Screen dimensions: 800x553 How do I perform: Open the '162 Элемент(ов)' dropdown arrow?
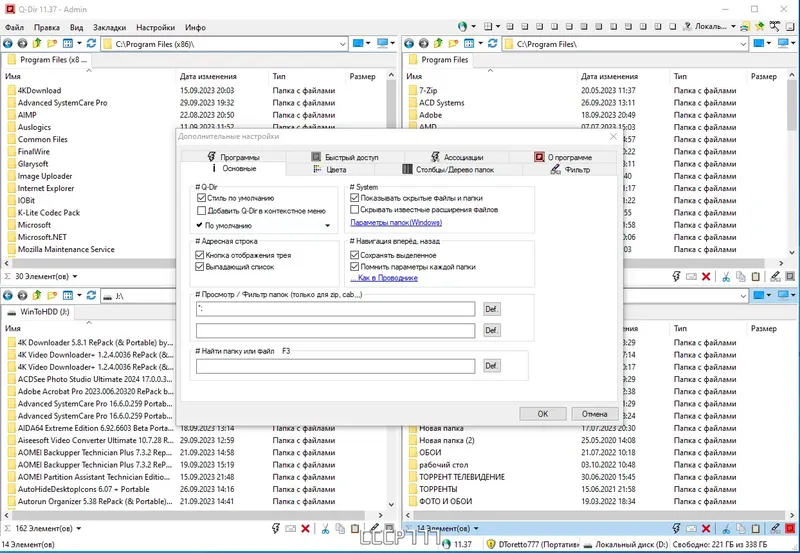[79, 529]
